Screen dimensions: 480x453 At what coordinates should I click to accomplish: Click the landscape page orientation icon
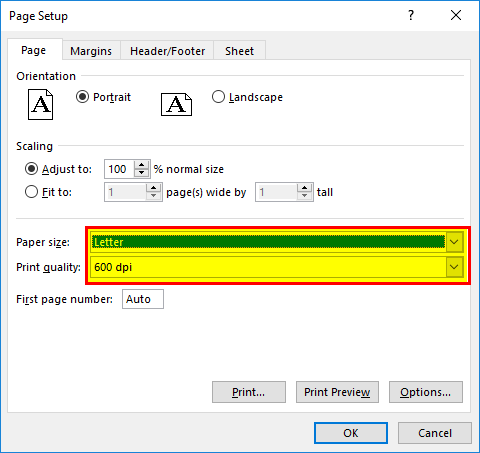point(176,104)
